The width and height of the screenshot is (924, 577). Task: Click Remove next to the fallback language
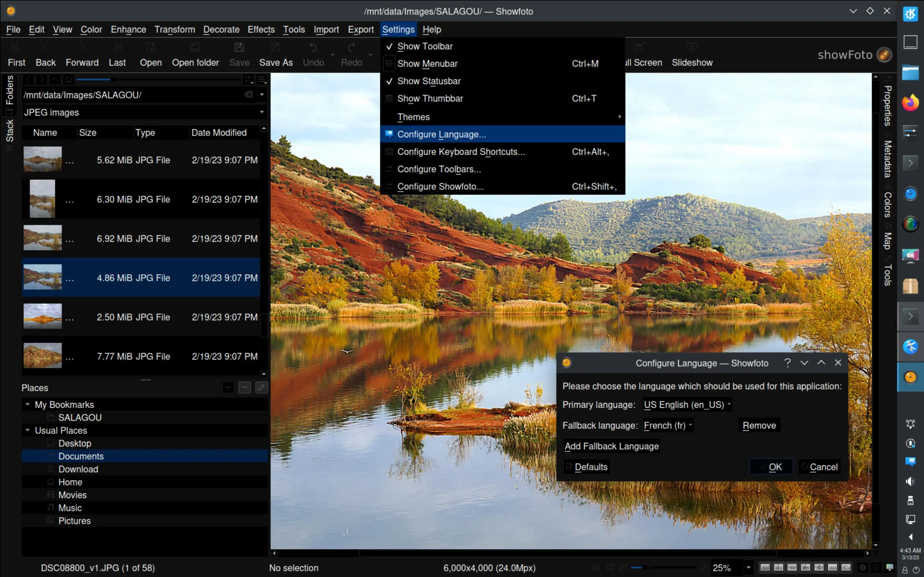(x=759, y=425)
